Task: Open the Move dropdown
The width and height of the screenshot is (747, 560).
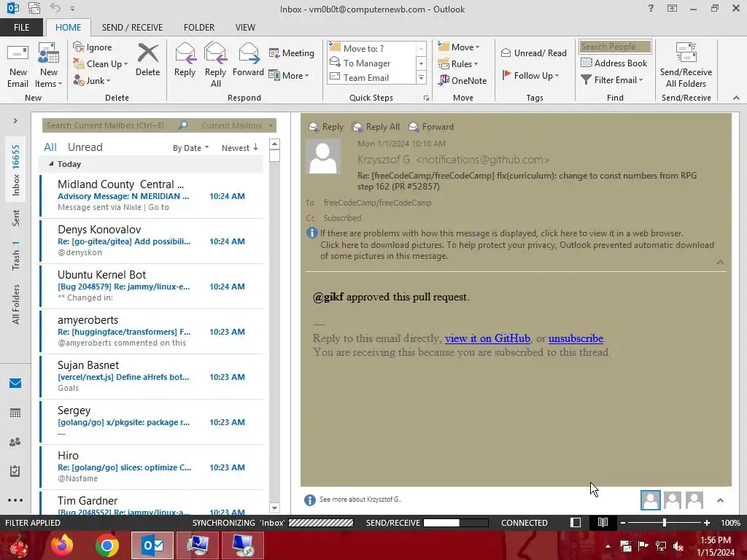Action: coord(459,47)
